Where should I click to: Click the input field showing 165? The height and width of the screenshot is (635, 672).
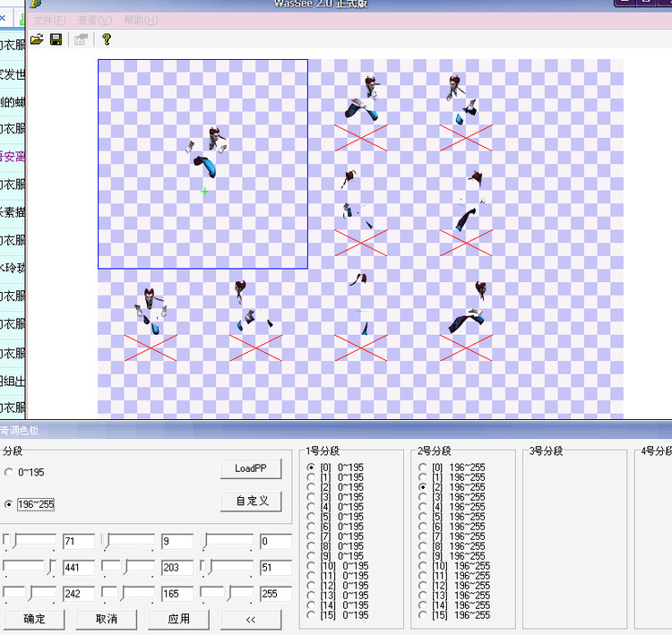coord(177,594)
